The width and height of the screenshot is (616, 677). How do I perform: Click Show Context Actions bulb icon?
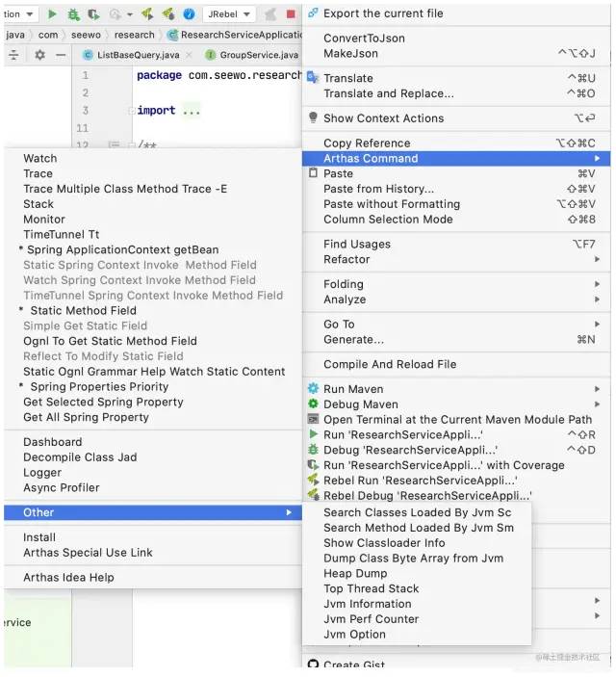tap(313, 117)
